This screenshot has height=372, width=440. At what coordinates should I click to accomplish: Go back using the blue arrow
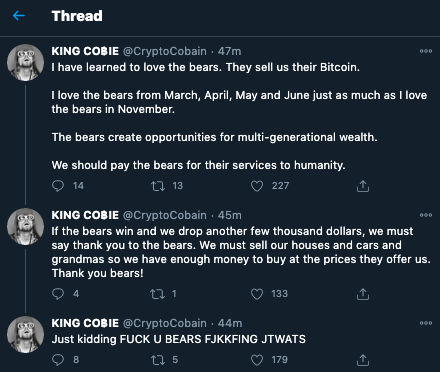(19, 16)
